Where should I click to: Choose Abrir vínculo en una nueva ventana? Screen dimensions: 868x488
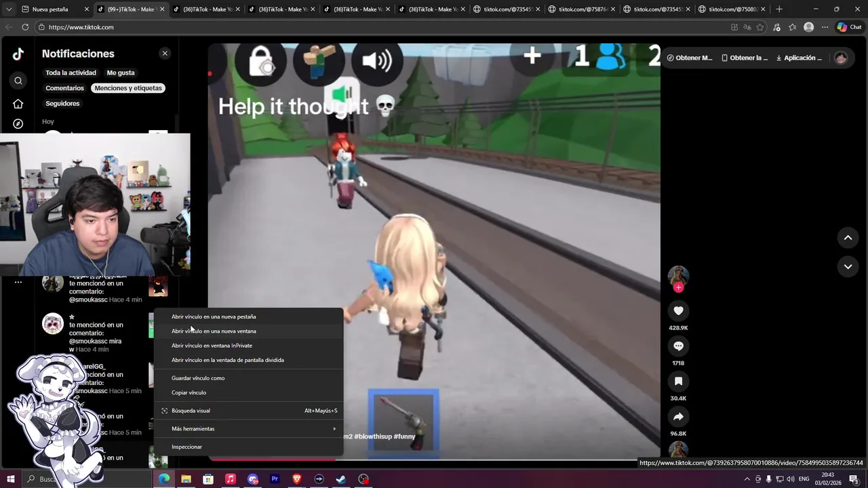(x=248, y=331)
